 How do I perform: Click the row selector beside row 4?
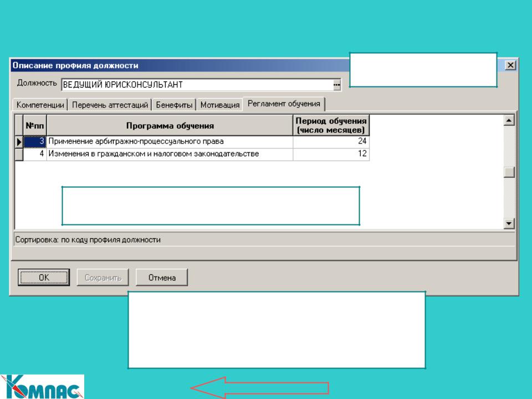click(19, 154)
